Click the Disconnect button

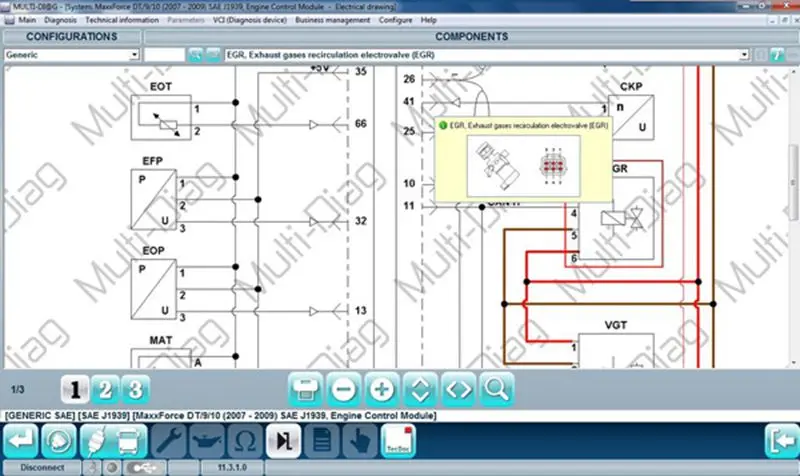tap(42, 467)
